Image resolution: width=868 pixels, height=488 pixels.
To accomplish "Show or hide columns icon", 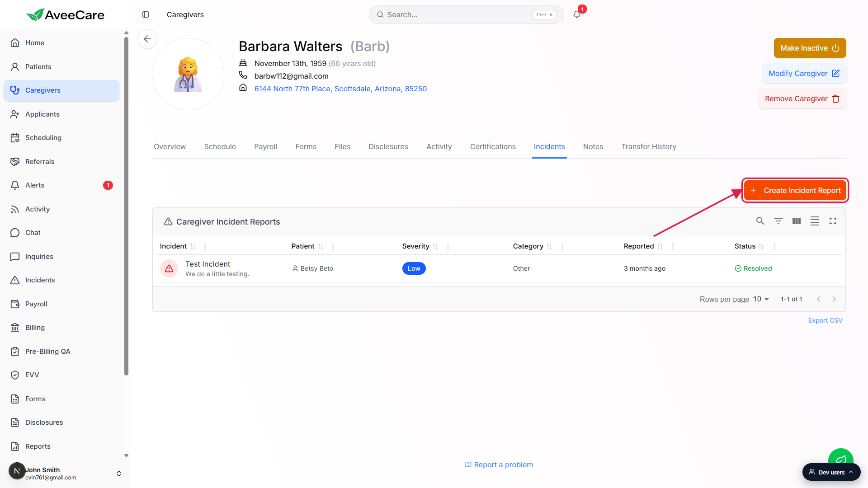I will pyautogui.click(x=797, y=221).
